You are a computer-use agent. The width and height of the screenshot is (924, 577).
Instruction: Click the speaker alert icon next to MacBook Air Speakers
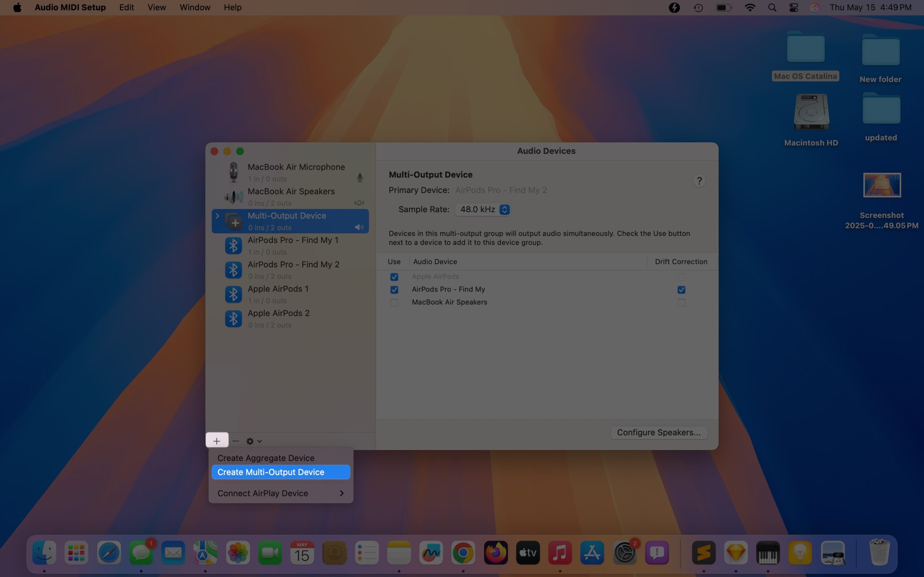click(358, 203)
